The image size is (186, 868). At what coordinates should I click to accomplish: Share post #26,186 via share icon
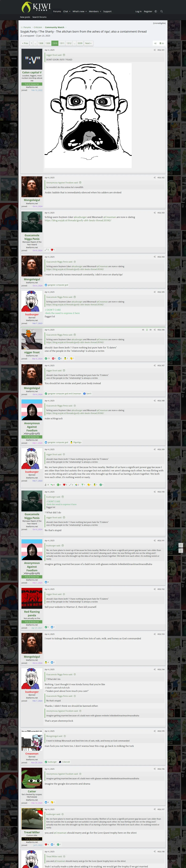[x=155, y=330]
